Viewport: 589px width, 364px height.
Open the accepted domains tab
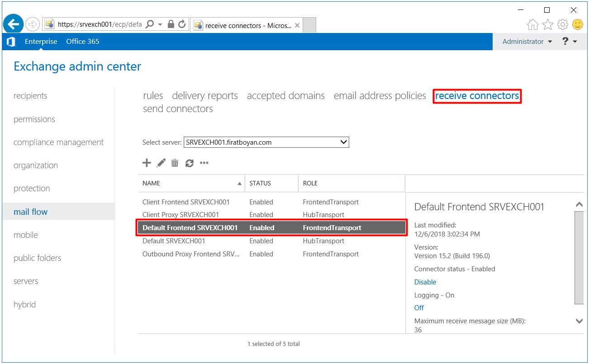286,96
